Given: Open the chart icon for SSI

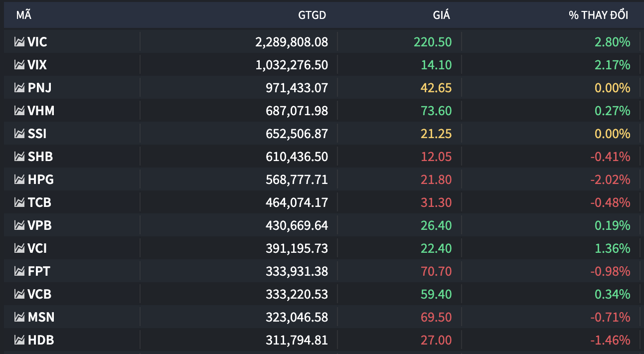Looking at the screenshot, I should click(19, 134).
